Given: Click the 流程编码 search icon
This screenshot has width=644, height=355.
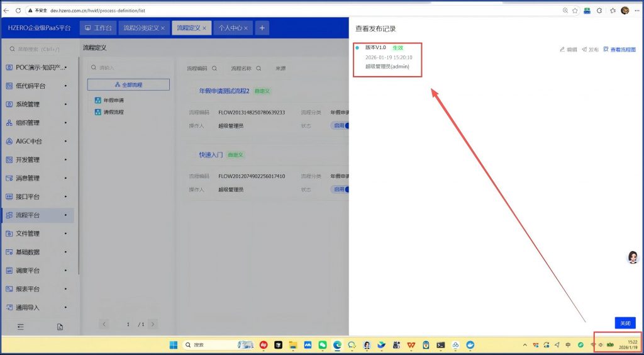Looking at the screenshot, I should tap(214, 68).
